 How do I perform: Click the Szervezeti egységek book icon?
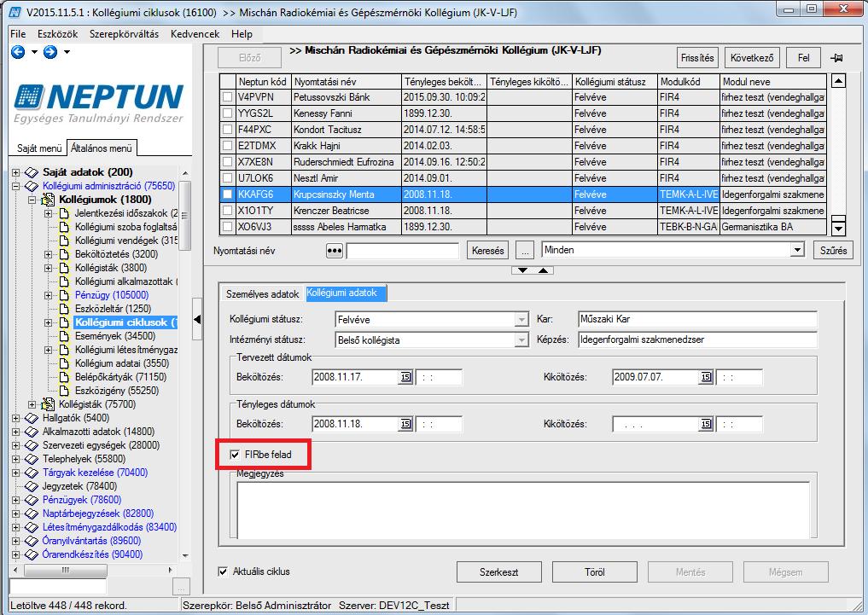(x=32, y=445)
